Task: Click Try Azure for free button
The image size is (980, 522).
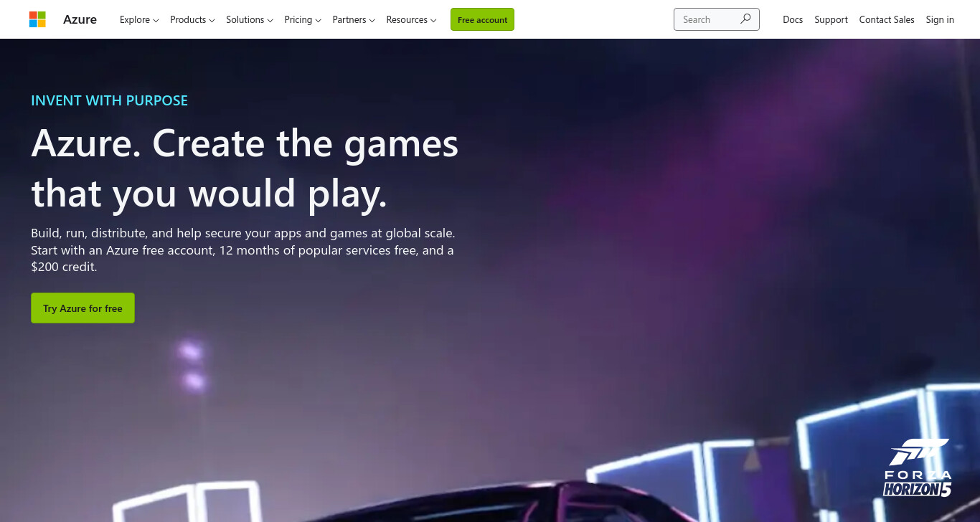Action: (x=83, y=308)
